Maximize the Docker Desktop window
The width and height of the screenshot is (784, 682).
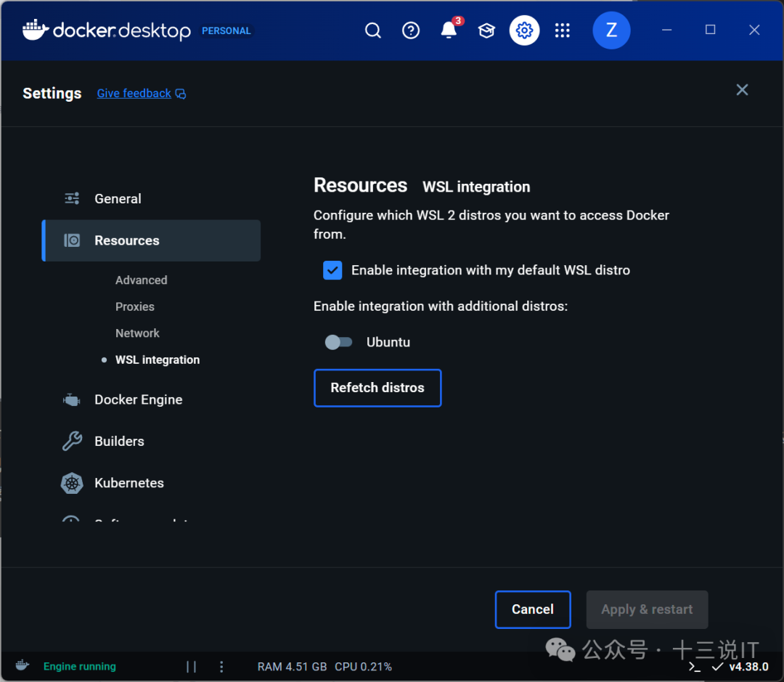[x=710, y=30]
